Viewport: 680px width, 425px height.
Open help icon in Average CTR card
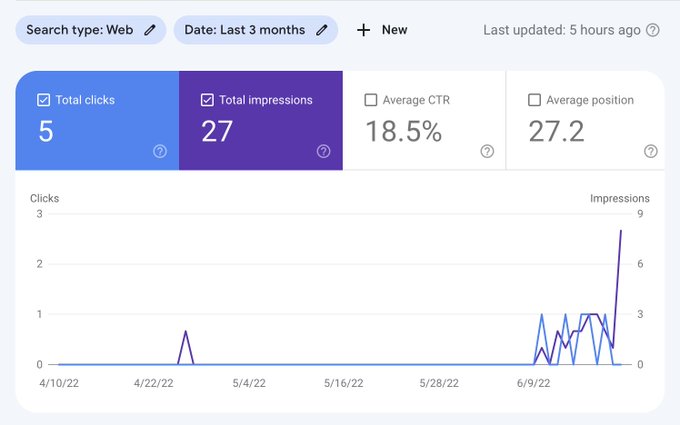487,151
